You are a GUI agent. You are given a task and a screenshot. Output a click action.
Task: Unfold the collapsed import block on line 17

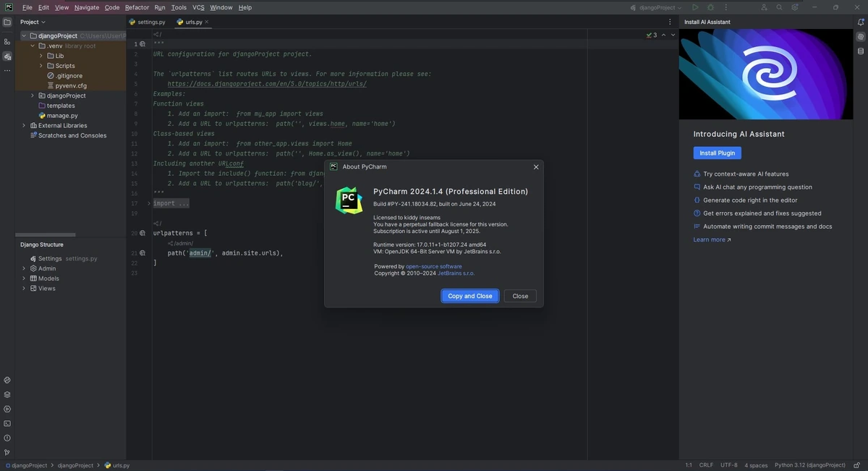tap(149, 203)
